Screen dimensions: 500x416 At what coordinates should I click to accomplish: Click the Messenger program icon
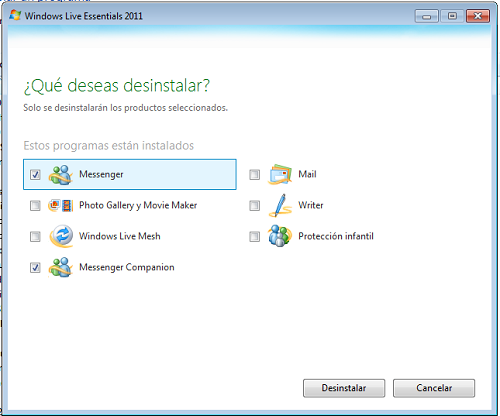(60, 175)
